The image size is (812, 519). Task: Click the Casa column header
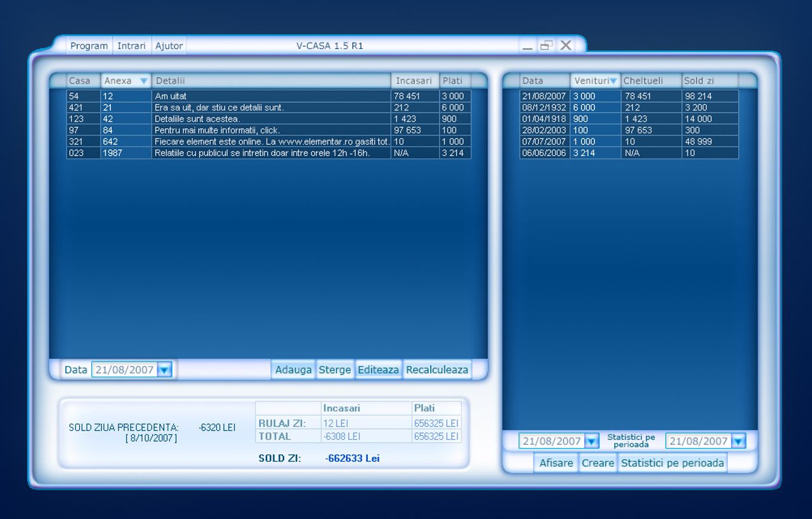80,81
